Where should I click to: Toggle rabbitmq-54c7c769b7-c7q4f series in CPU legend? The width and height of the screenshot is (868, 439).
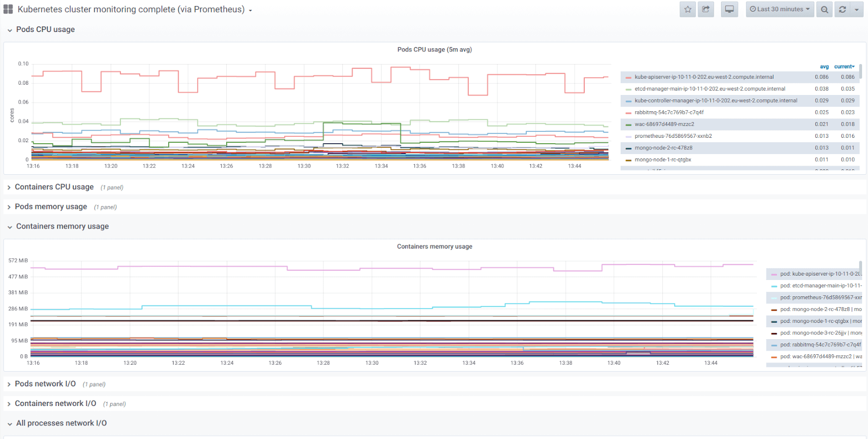click(x=669, y=112)
